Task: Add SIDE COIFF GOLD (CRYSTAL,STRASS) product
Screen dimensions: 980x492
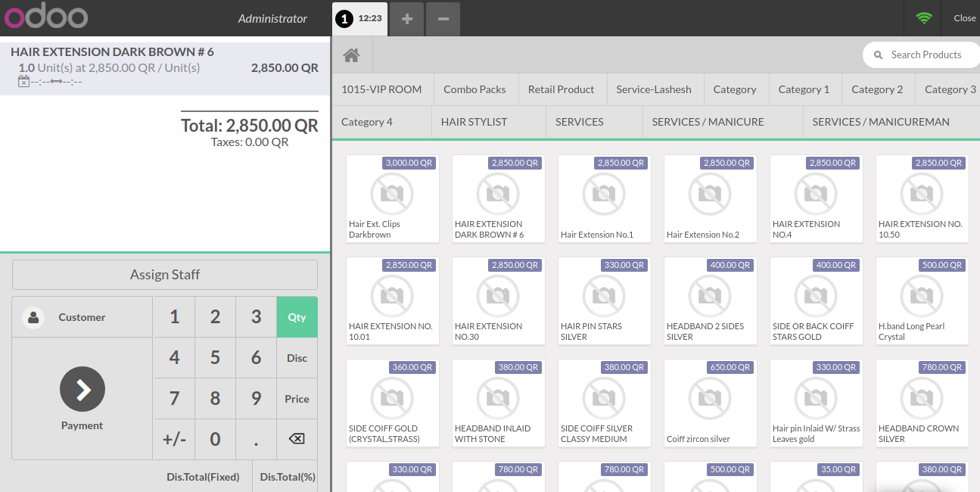Action: 393,403
